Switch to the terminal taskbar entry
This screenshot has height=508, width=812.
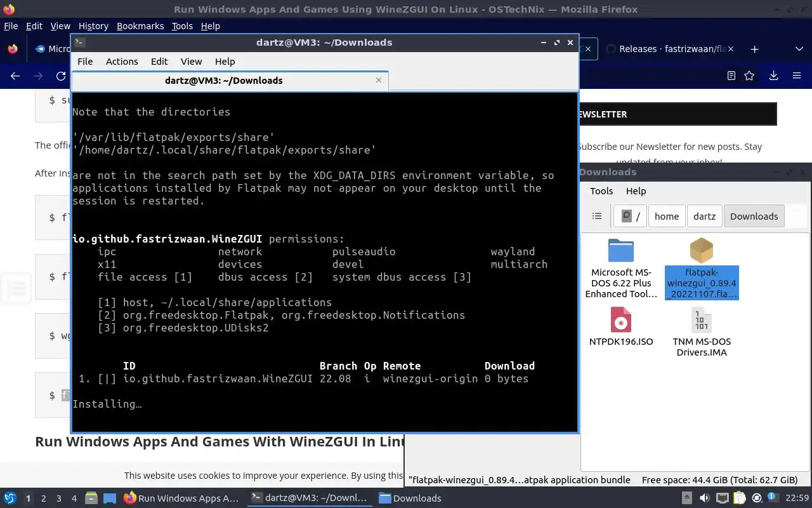pyautogui.click(x=309, y=498)
